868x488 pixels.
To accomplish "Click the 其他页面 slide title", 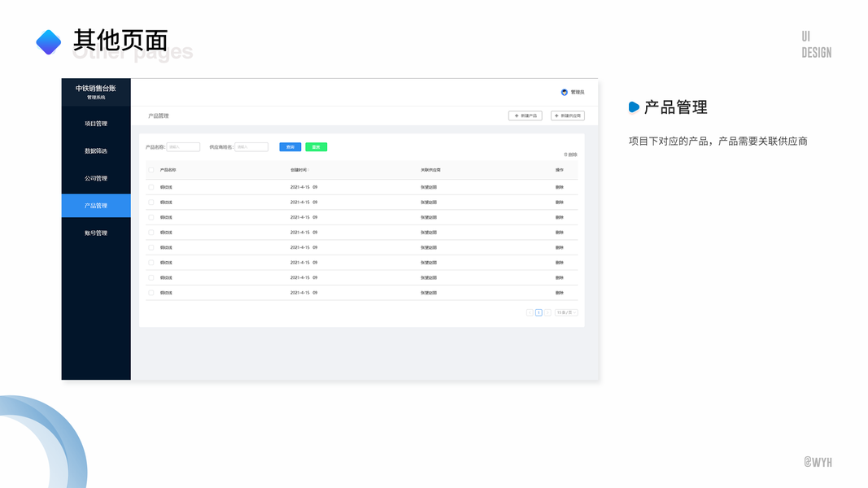I will coord(120,41).
